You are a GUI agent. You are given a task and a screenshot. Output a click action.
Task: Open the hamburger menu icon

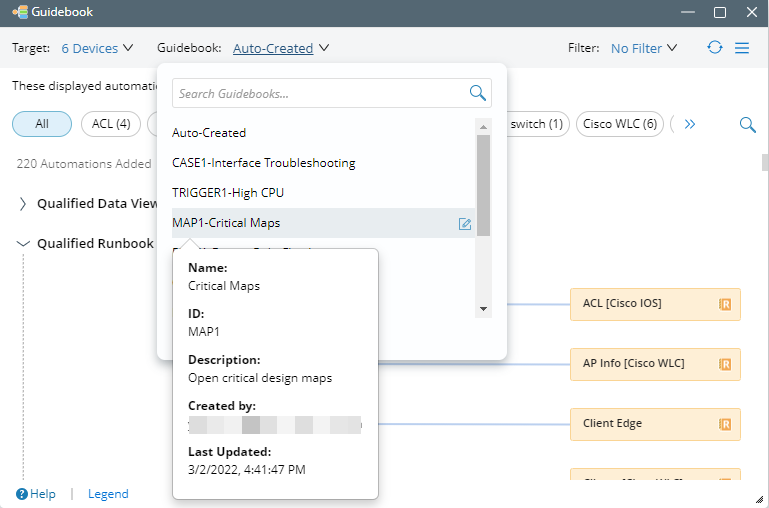pyautogui.click(x=742, y=48)
